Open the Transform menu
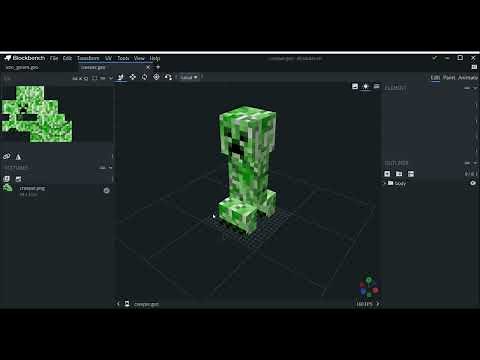480x360 pixels. [88, 58]
